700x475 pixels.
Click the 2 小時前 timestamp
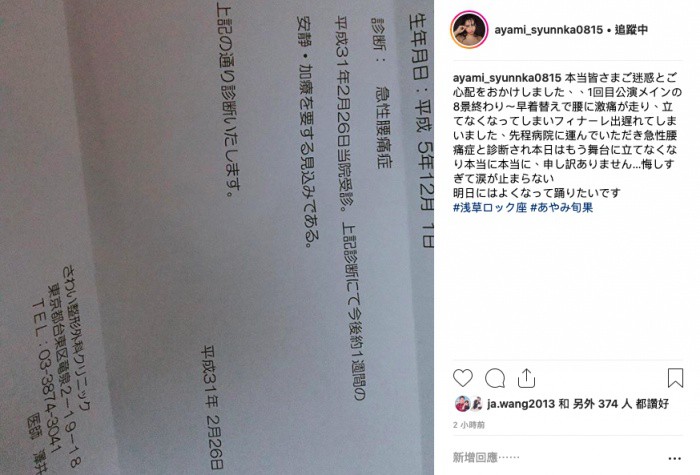coord(469,425)
